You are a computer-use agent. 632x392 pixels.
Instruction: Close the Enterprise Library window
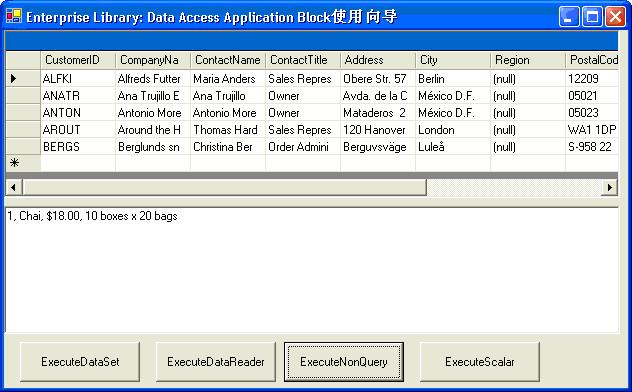pos(615,17)
